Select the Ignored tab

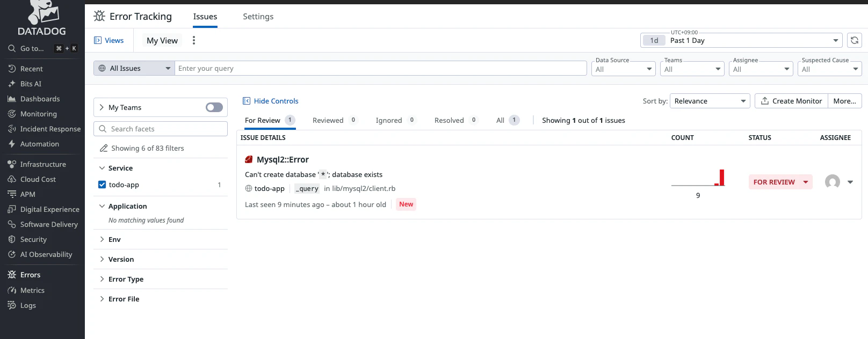(396, 120)
